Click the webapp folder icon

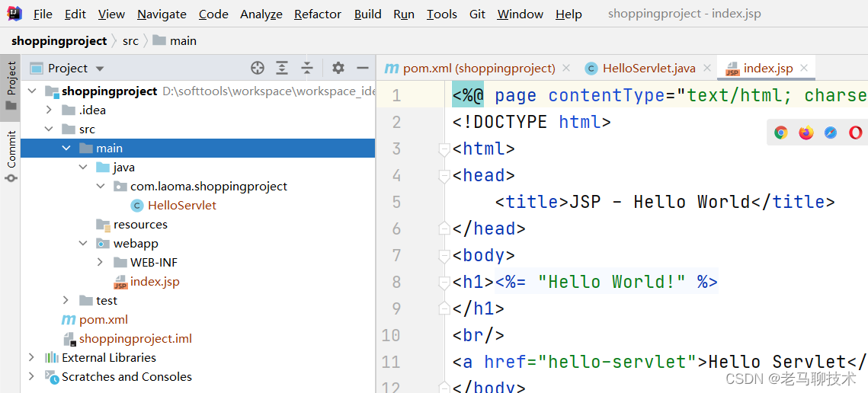point(103,244)
